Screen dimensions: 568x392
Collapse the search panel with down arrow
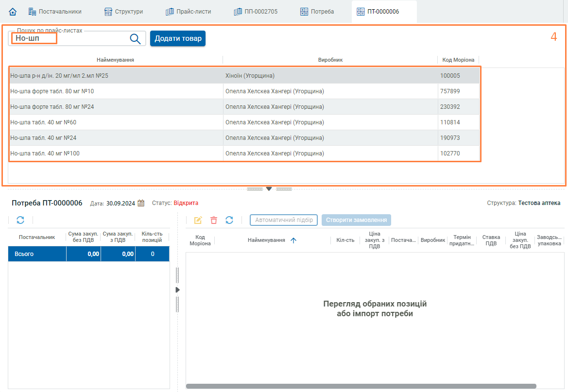[269, 189]
